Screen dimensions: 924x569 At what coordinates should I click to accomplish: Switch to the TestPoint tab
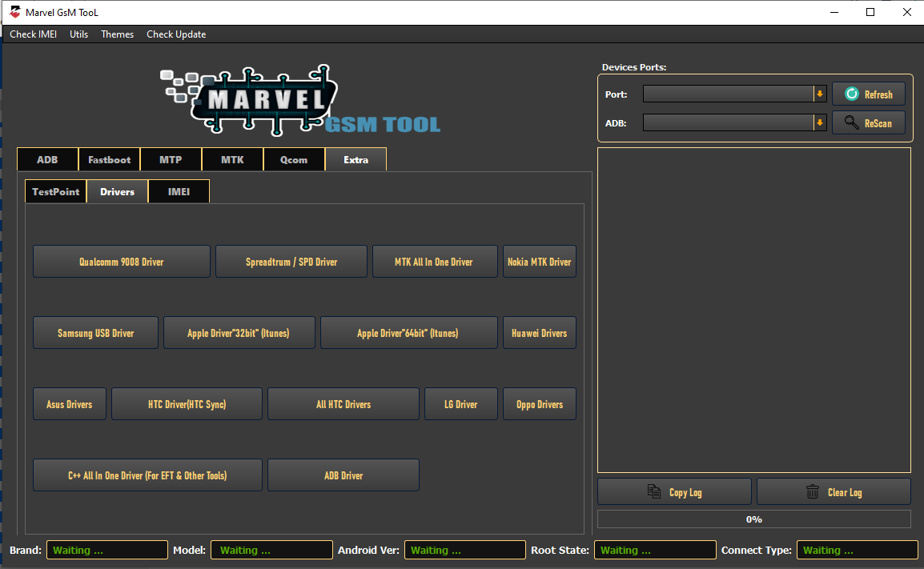click(x=55, y=191)
